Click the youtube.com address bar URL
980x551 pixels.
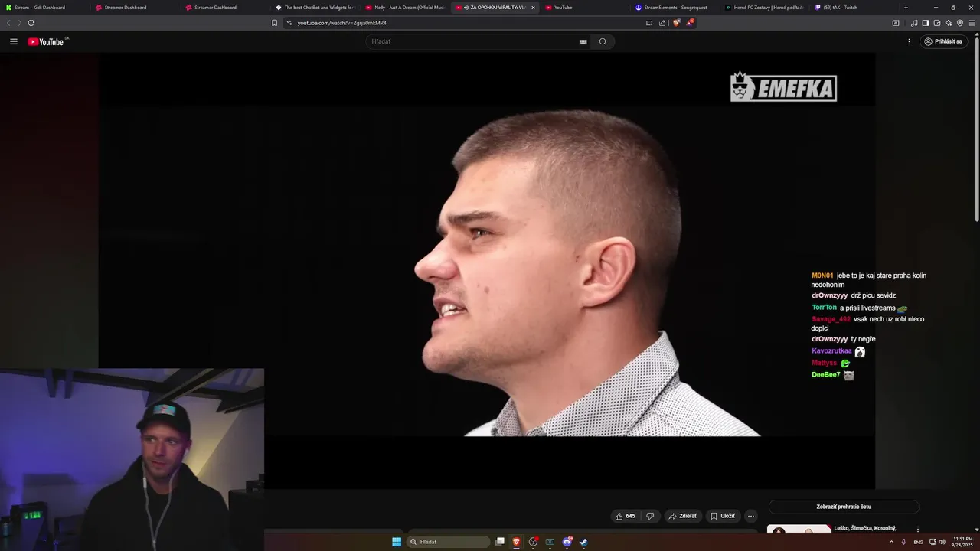click(342, 23)
